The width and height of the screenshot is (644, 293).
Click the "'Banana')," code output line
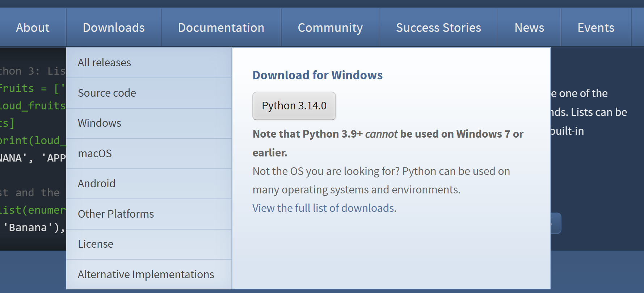(34, 227)
